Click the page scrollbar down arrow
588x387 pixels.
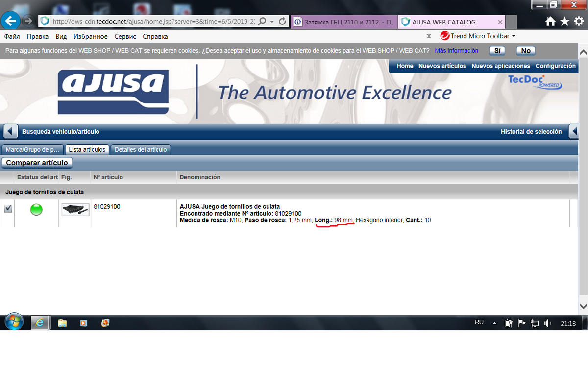pos(583,306)
